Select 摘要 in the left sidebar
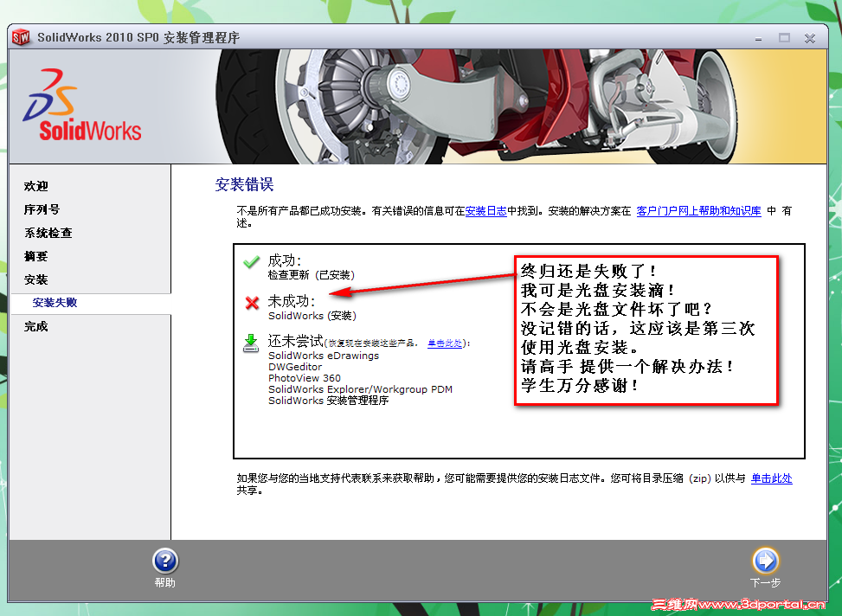Image resolution: width=842 pixels, height=616 pixels. (x=36, y=255)
